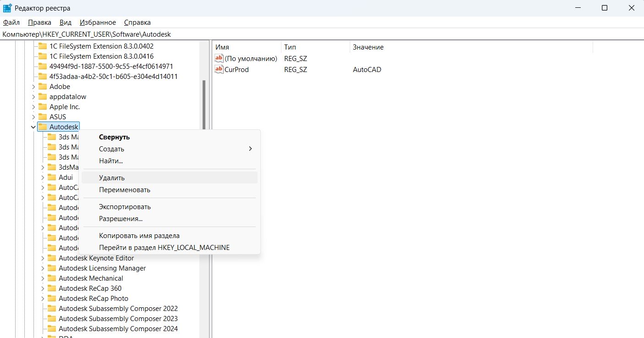Viewport: 644px width, 338px height.
Task: Choose Перейти в раздел HKEY_LOCAL_MACHINE
Action: 170,248
